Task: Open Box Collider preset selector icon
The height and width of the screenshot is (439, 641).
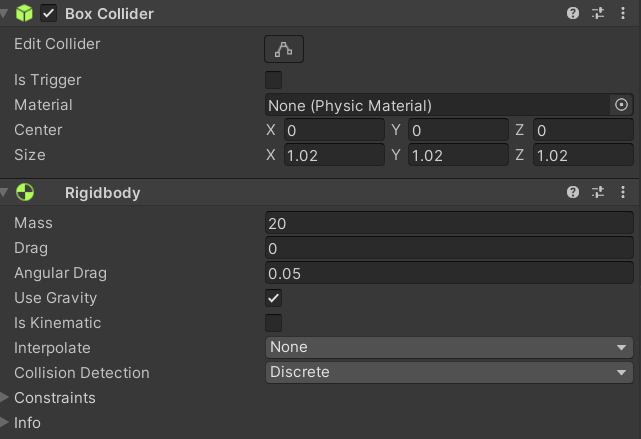Action: coord(598,13)
